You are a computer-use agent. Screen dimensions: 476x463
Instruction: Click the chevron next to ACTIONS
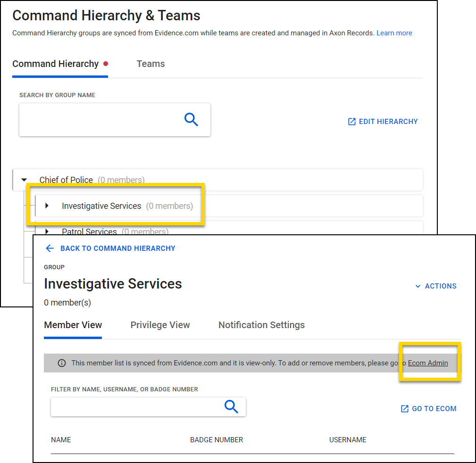coord(418,286)
